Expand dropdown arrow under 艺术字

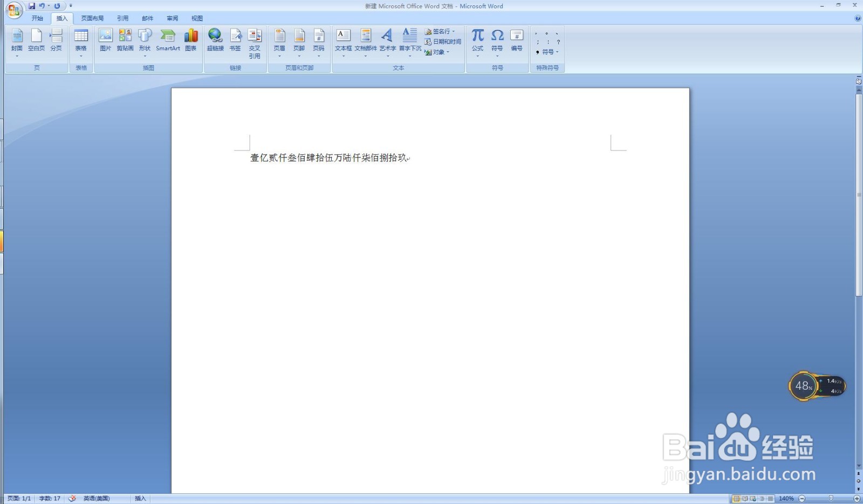pos(387,56)
